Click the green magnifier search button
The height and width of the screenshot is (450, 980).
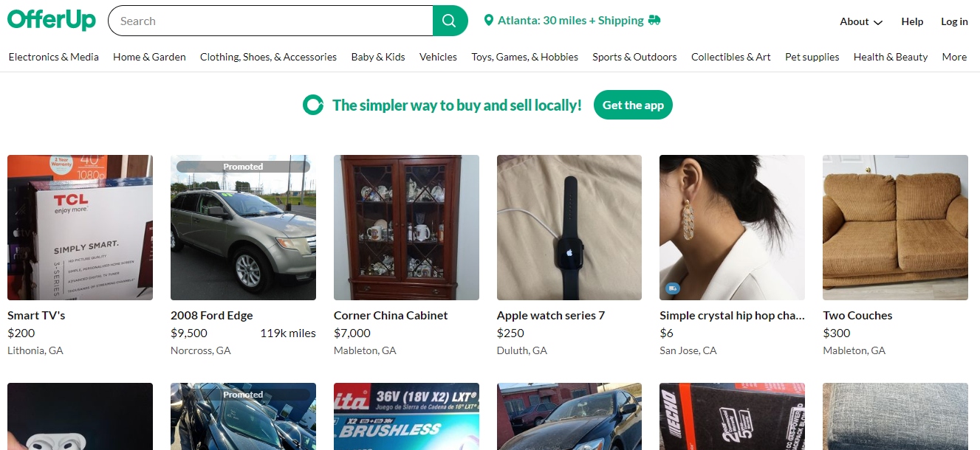coord(450,21)
